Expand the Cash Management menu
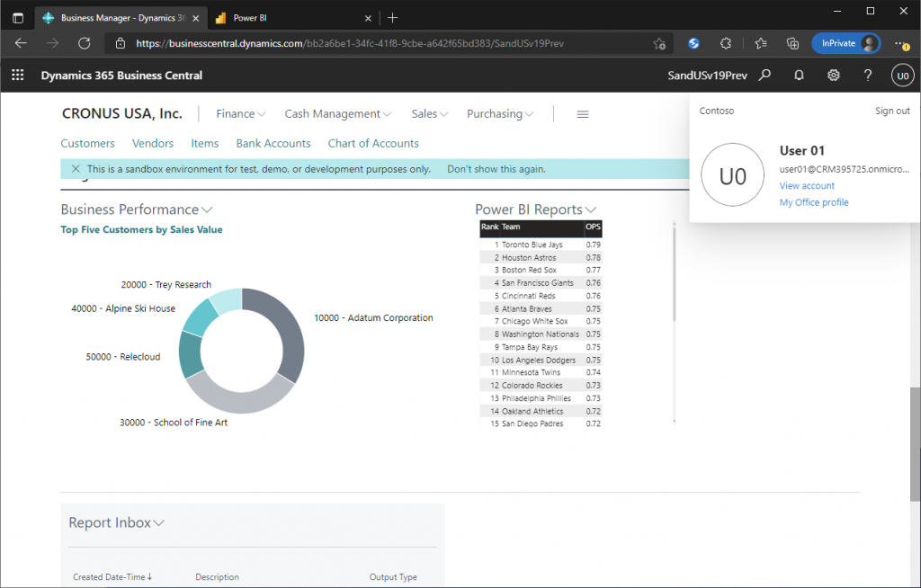The height and width of the screenshot is (588, 921). tap(338, 114)
